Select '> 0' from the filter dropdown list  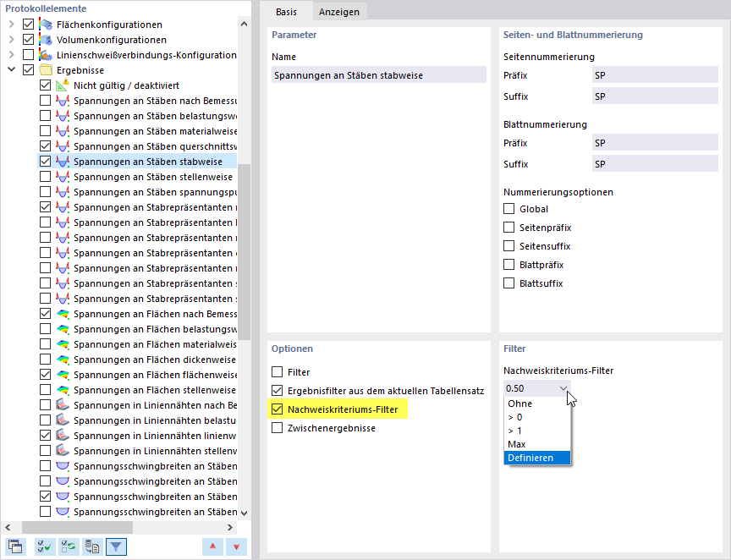click(536, 417)
